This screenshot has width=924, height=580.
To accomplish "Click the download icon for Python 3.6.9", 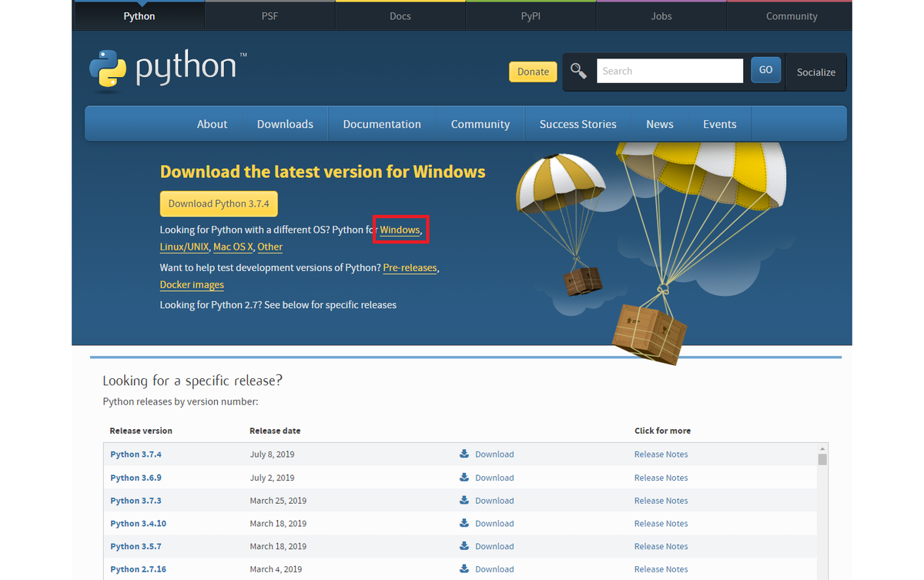I will pyautogui.click(x=464, y=477).
